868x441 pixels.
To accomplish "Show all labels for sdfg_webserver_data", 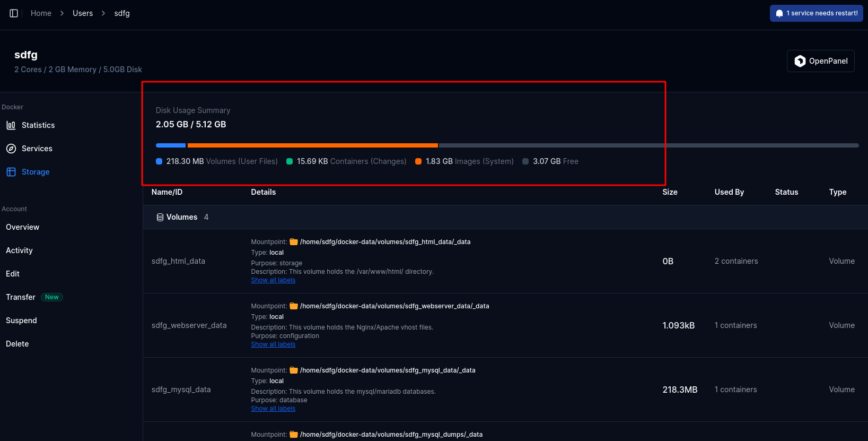I will [x=273, y=344].
